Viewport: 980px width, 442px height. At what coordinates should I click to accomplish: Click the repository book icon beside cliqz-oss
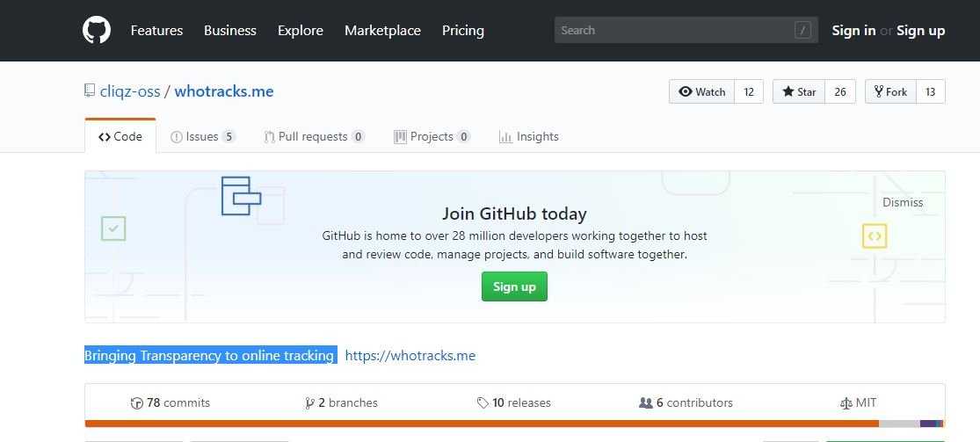[90, 91]
